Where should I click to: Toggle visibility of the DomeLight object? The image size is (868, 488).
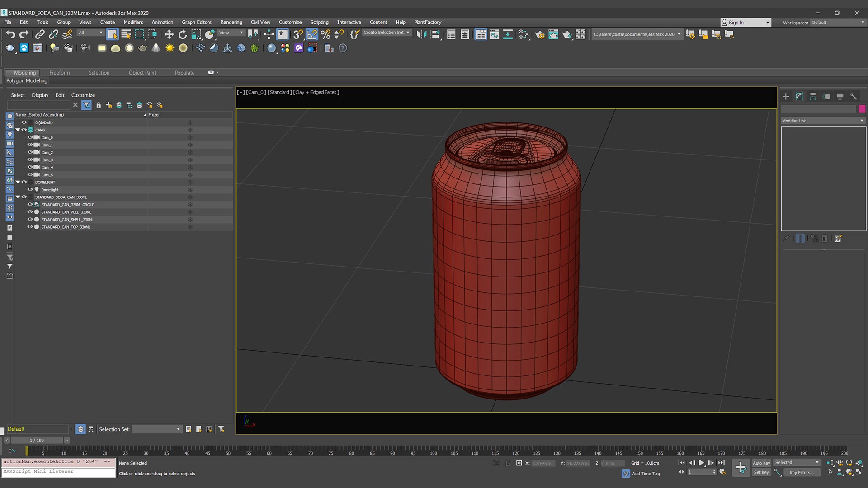30,190
